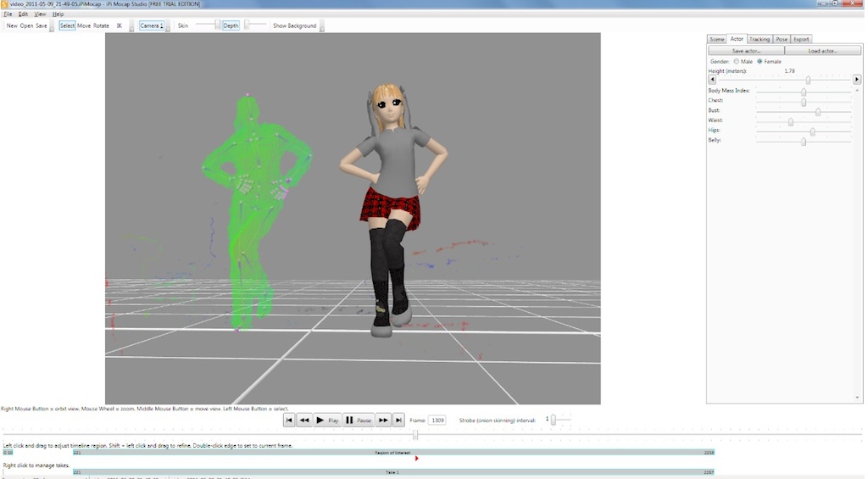Screen dimensions: 868x479
Task: Click the Bust slider handle
Action: pyautogui.click(x=818, y=112)
